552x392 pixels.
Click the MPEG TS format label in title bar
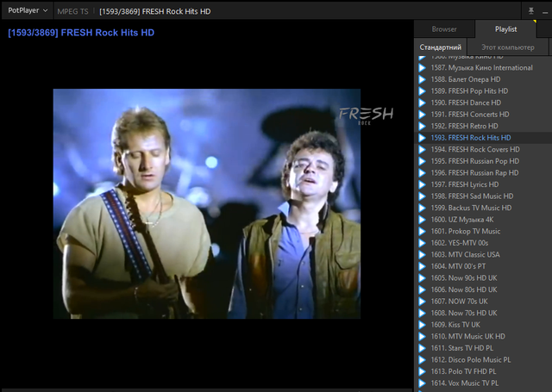(72, 11)
